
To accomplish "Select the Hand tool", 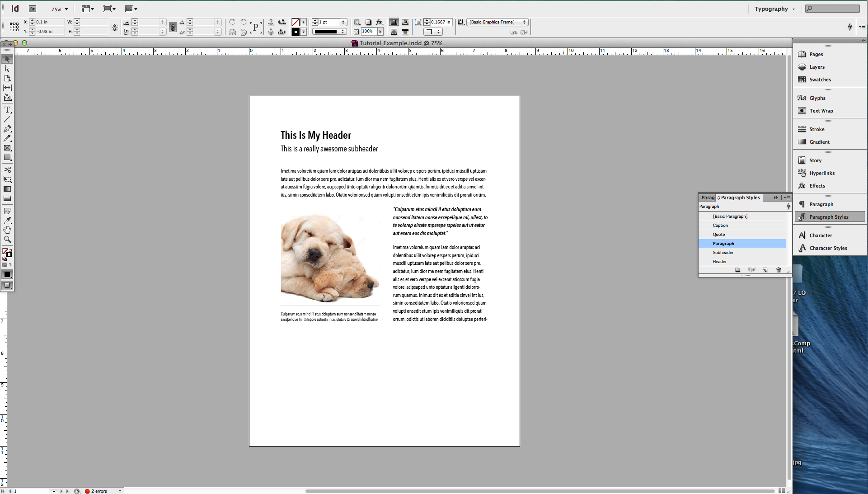I will (x=7, y=230).
